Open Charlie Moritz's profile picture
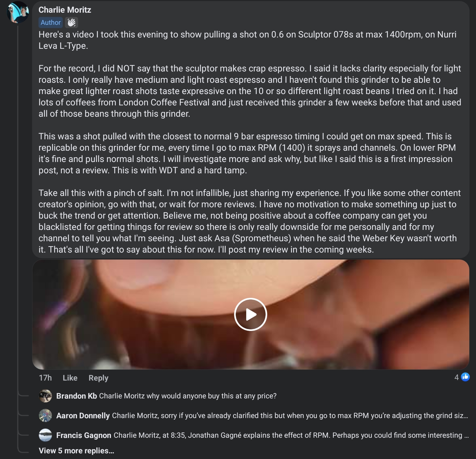 [x=18, y=12]
